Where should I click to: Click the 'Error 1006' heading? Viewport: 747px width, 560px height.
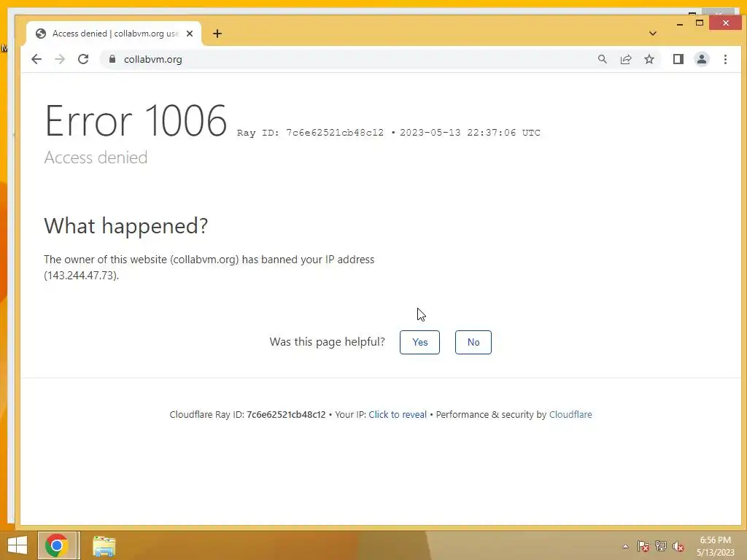click(136, 121)
